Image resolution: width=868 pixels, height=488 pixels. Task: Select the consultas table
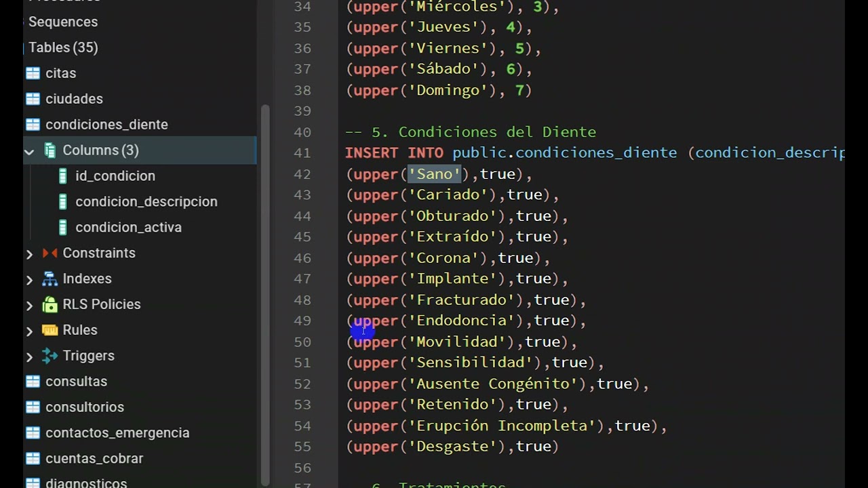76,382
